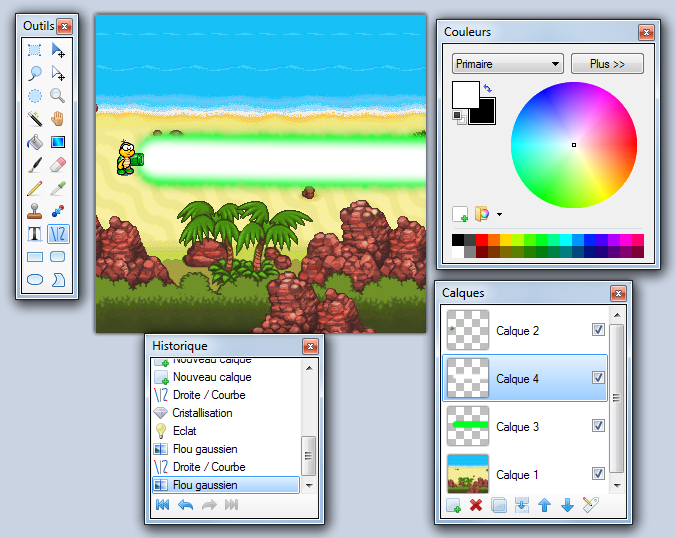Image resolution: width=676 pixels, height=538 pixels.
Task: Hide Calque 2 using its checkbox
Action: pos(598,330)
